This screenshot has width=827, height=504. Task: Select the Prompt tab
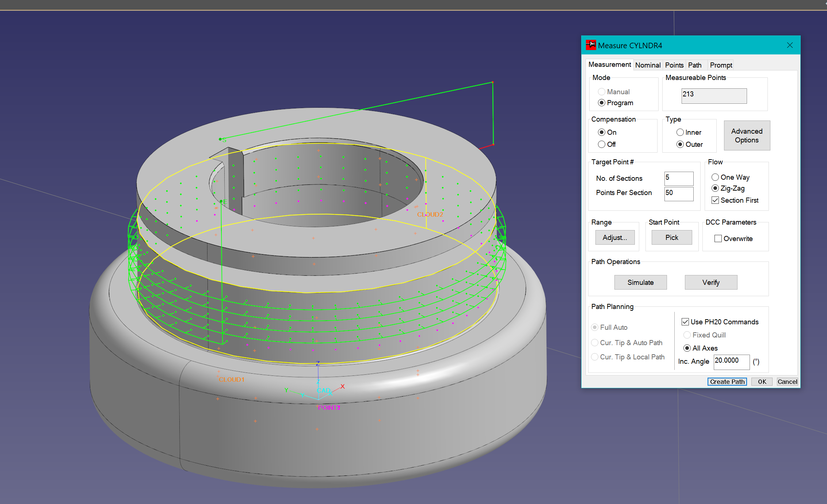721,65
